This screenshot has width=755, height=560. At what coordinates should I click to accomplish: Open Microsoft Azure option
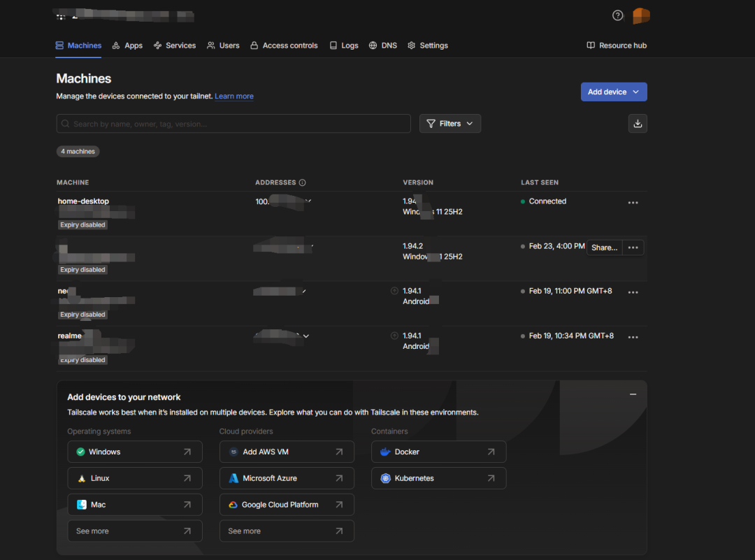(287, 478)
